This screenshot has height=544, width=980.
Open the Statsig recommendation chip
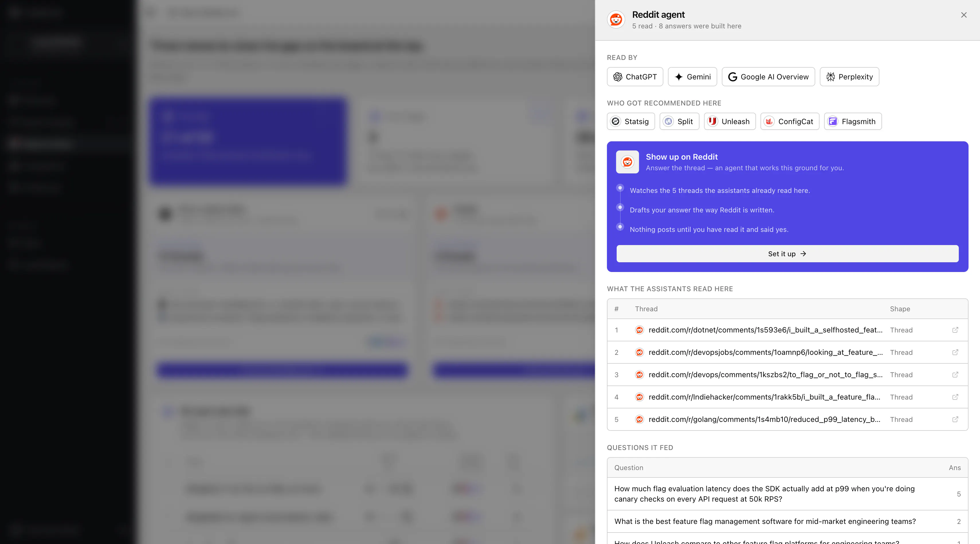click(x=631, y=121)
